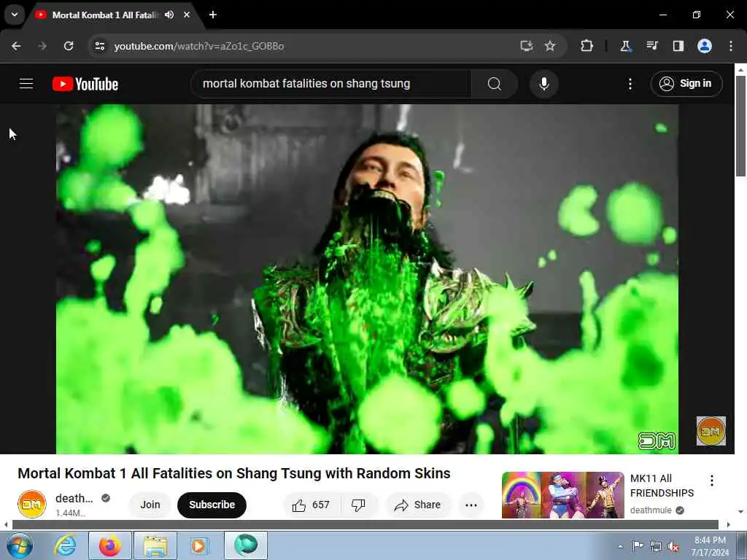The image size is (747, 560).
Task: Like the video with 657 likes
Action: tap(312, 505)
